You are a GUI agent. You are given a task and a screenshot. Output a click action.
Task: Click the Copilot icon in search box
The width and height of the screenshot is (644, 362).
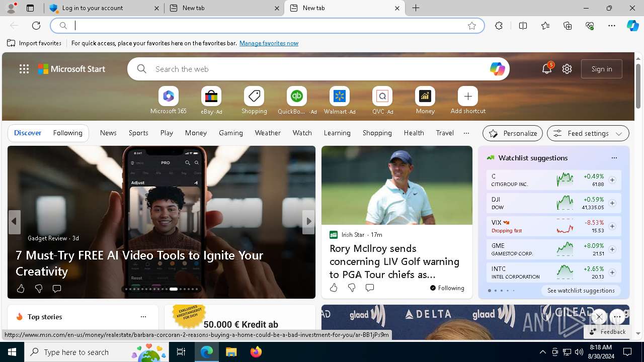(x=497, y=69)
